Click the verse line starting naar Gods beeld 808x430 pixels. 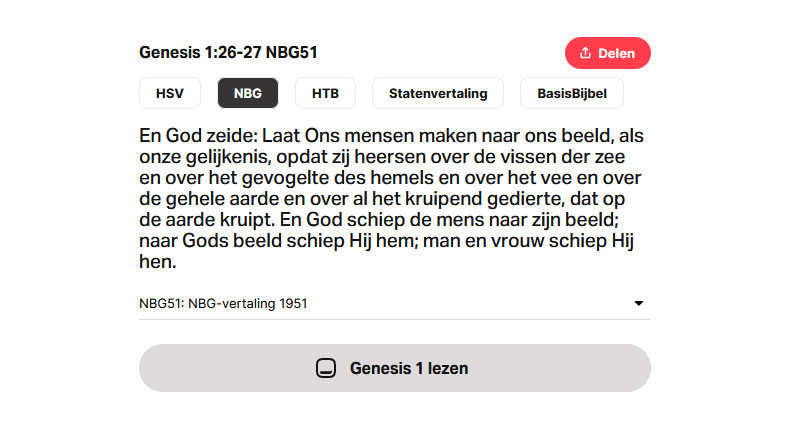(x=386, y=241)
